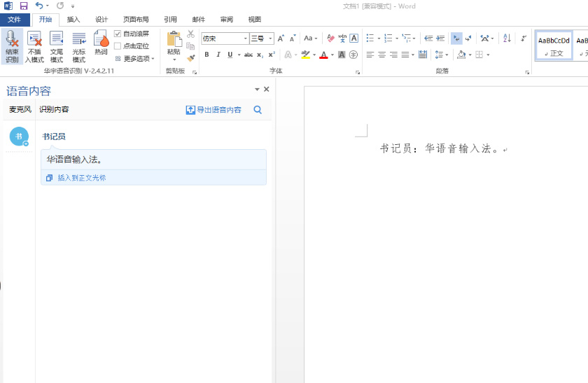Viewport: 588px width, 383px height.
Task: Switch to the 页面布局 tab
Action: (136, 20)
